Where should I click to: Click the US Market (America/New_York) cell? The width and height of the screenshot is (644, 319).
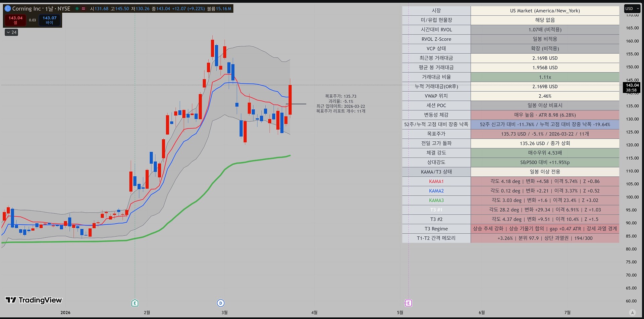pos(545,11)
